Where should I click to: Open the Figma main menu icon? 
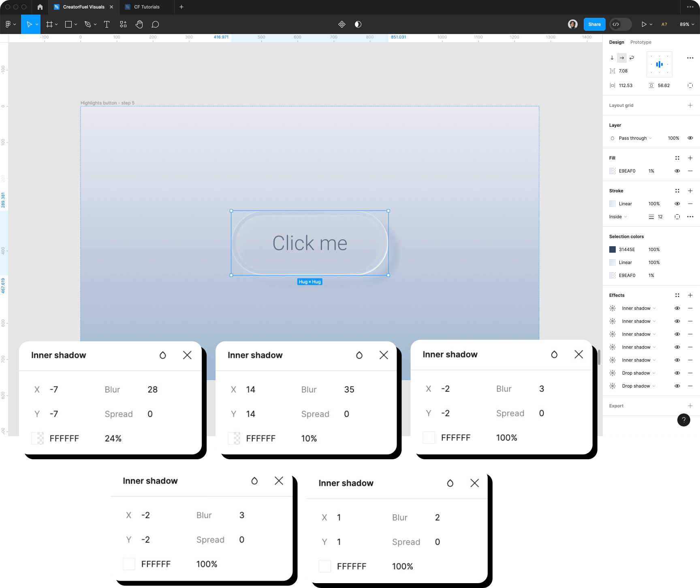coord(9,24)
